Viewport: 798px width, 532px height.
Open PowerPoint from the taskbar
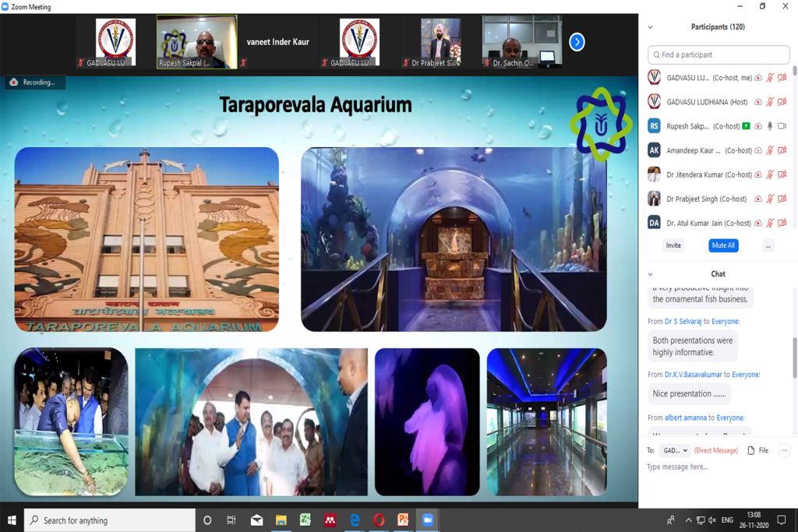click(403, 520)
